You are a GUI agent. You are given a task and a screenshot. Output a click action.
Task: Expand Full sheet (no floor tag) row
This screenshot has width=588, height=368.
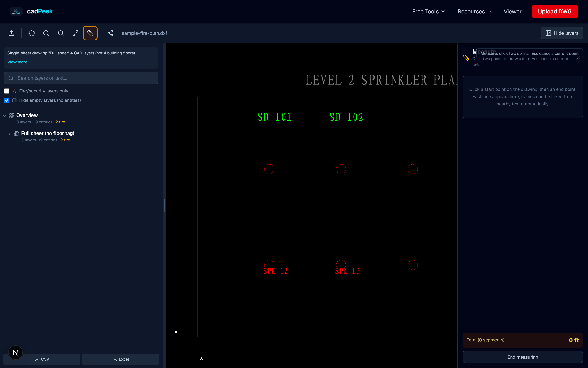pos(9,134)
